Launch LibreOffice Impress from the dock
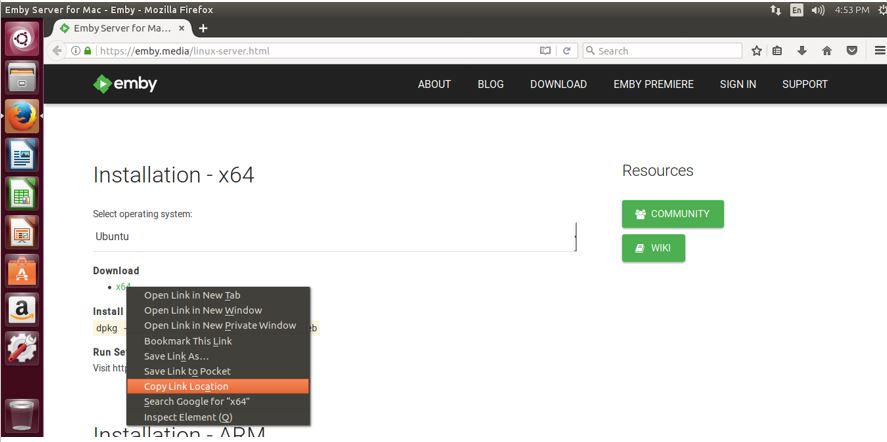The height and width of the screenshot is (442, 887). point(22,232)
